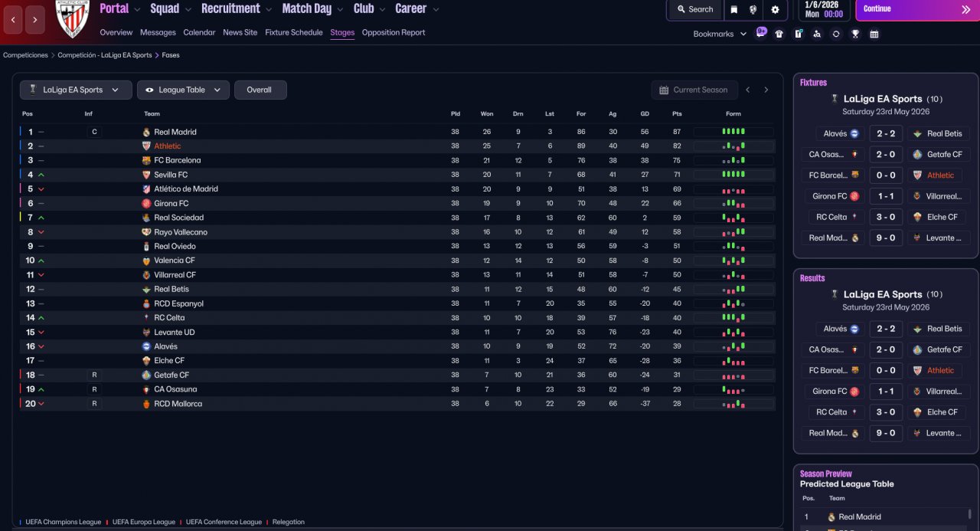Click the calendar grid shortcut icon
The height and width of the screenshot is (531, 980).
pyautogui.click(x=874, y=34)
